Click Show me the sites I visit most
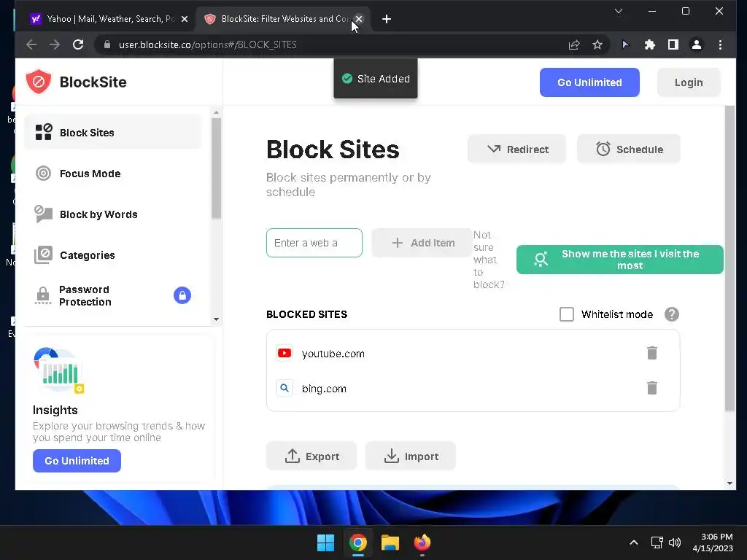The width and height of the screenshot is (747, 560). pyautogui.click(x=620, y=260)
